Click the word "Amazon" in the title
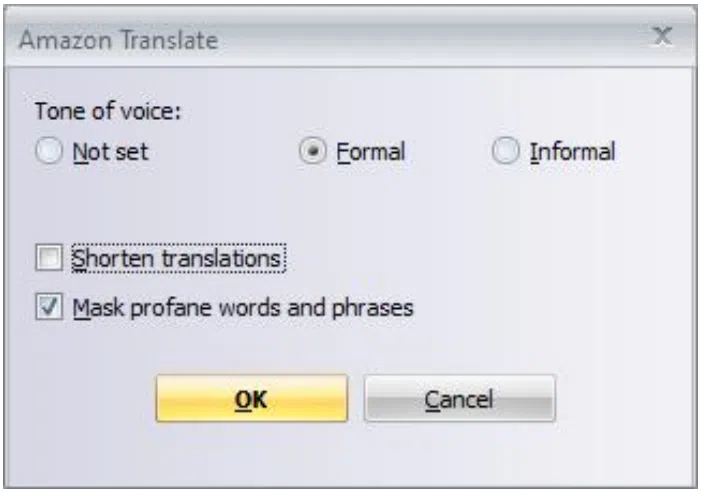The image size is (705, 495). [x=66, y=40]
